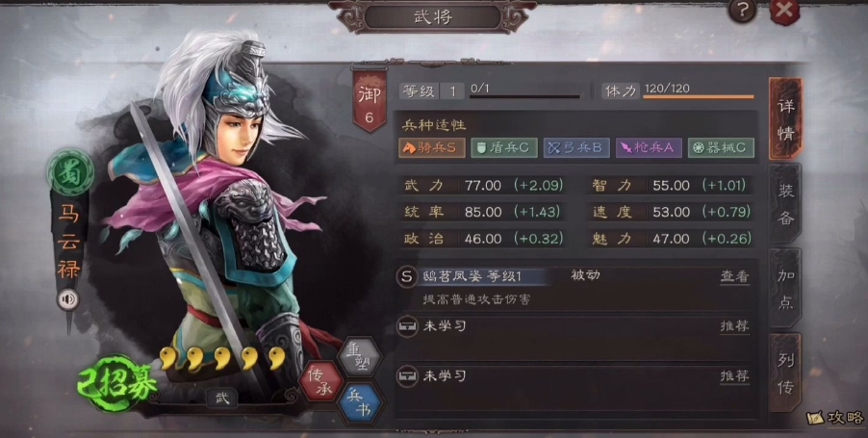Click the second empty 未学习 skill slot icon
868x438 pixels.
(x=407, y=376)
